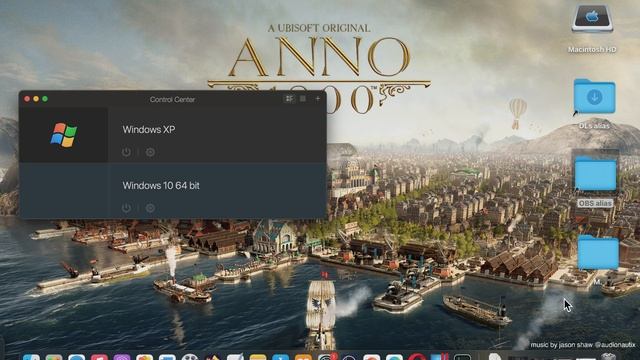
Task: Select the DLs alias folder on desktop
Action: click(x=594, y=96)
